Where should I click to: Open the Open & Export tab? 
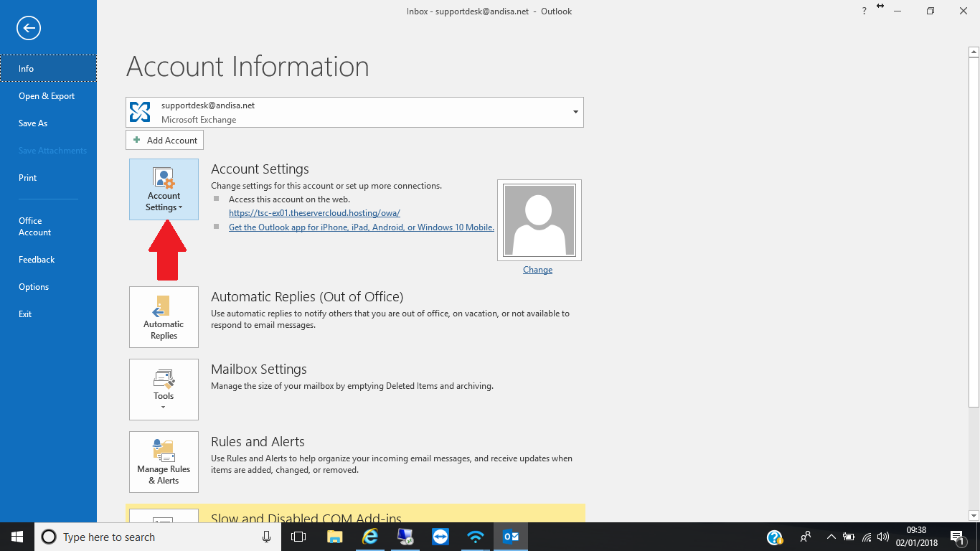pyautogui.click(x=48, y=96)
